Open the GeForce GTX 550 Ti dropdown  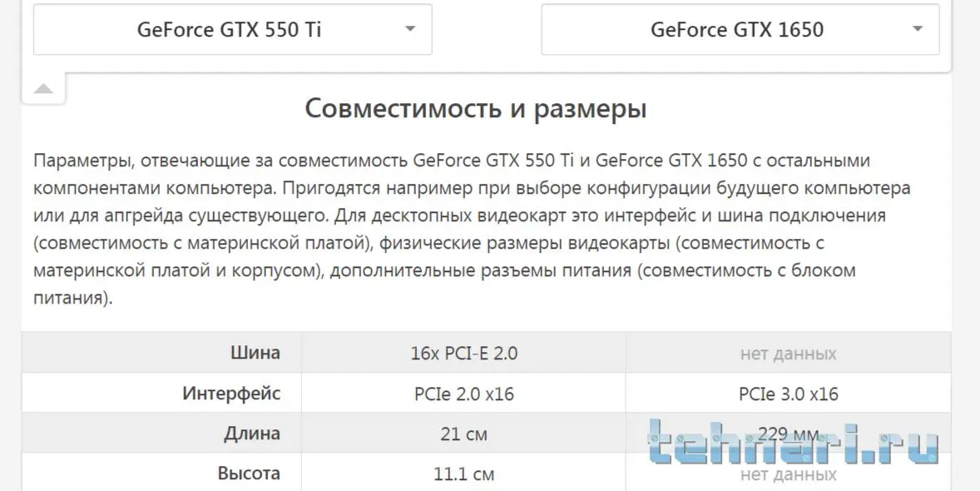229,30
